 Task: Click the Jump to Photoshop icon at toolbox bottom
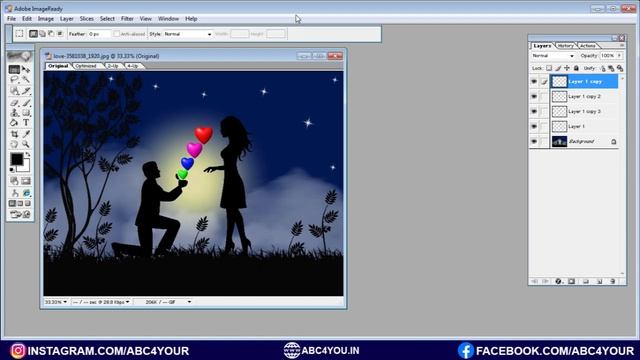pyautogui.click(x=20, y=214)
